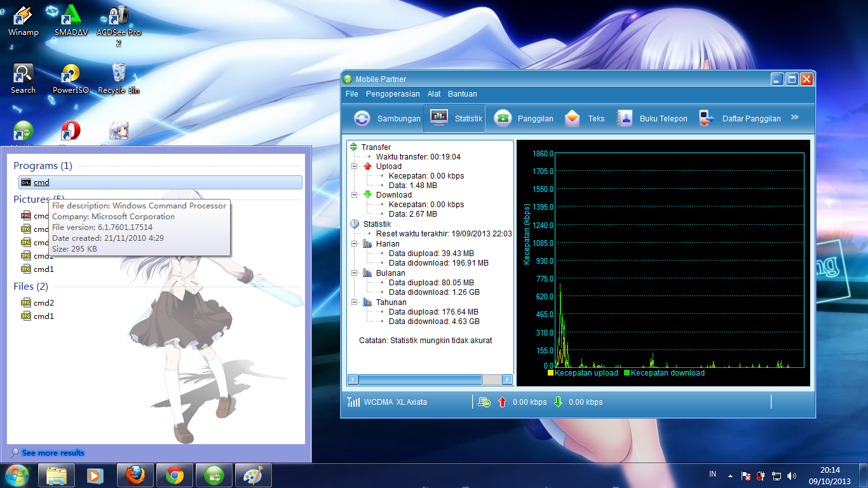The width and height of the screenshot is (868, 488).
Task: Open the Recycle Bin desktop icon
Action: [119, 79]
